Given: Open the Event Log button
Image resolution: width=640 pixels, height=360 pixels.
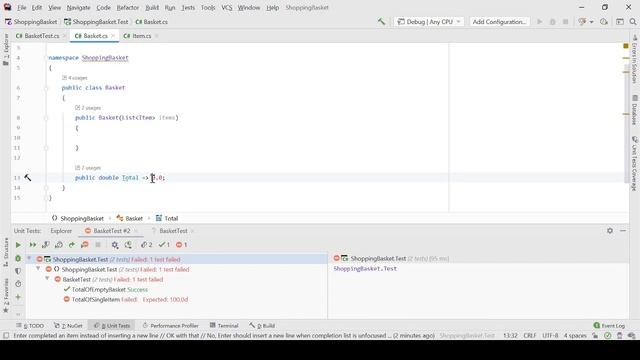Looking at the screenshot, I should tap(609, 325).
